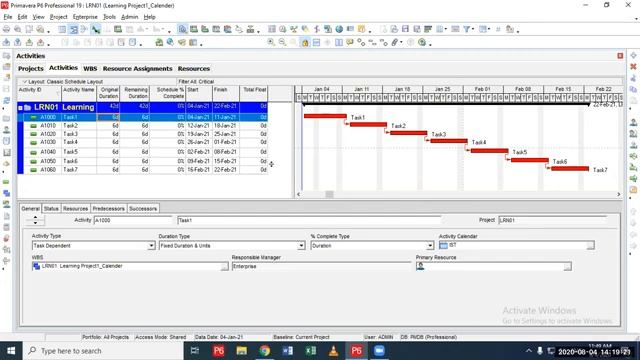This screenshot has width=640, height=360.
Task: Open the Project menu
Action: (58, 17)
